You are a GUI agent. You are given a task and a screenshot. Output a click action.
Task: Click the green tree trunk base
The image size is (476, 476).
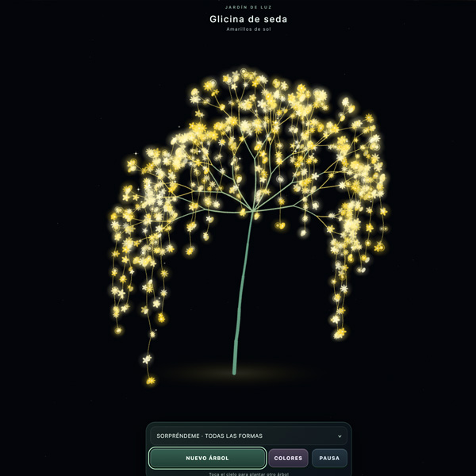pyautogui.click(x=234, y=370)
